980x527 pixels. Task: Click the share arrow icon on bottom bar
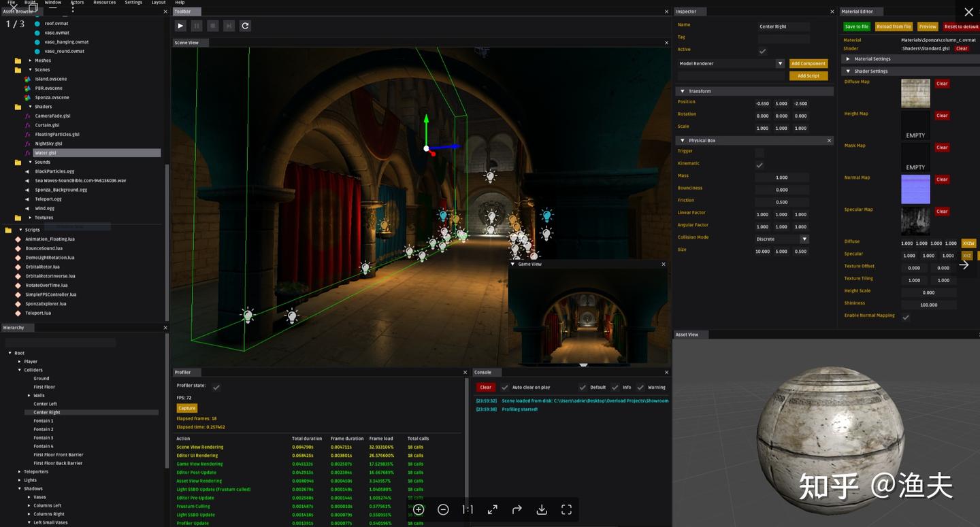click(x=517, y=509)
